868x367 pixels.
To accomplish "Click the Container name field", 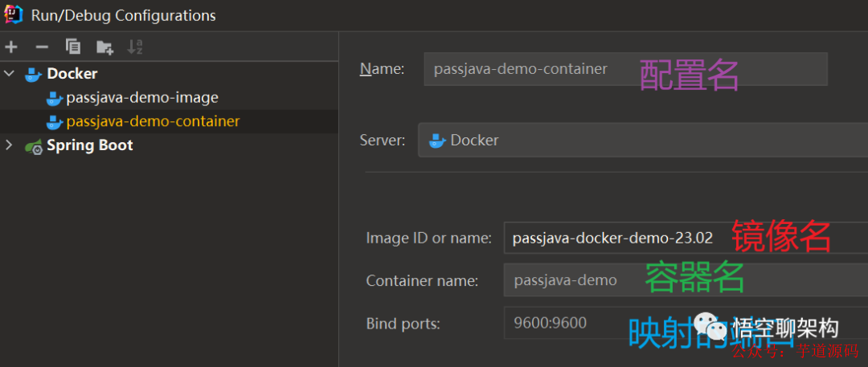I will 571,280.
